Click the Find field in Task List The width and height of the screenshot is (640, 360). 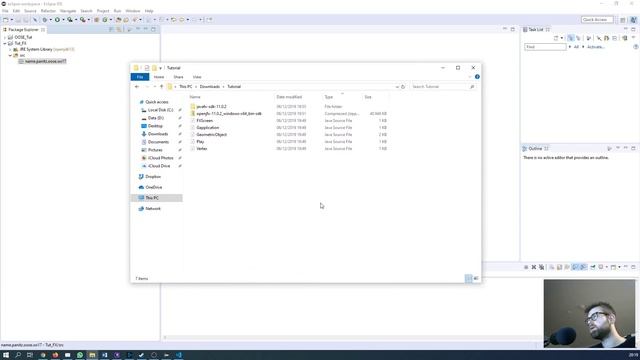coord(545,47)
